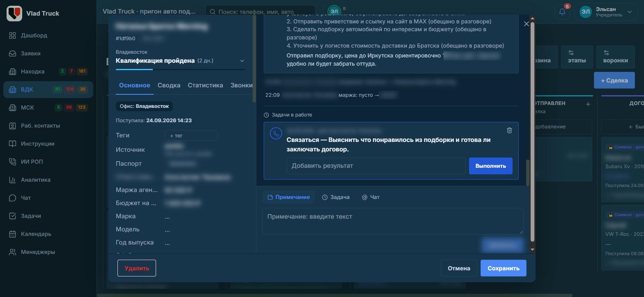Delete the task with trash icon

click(x=509, y=130)
